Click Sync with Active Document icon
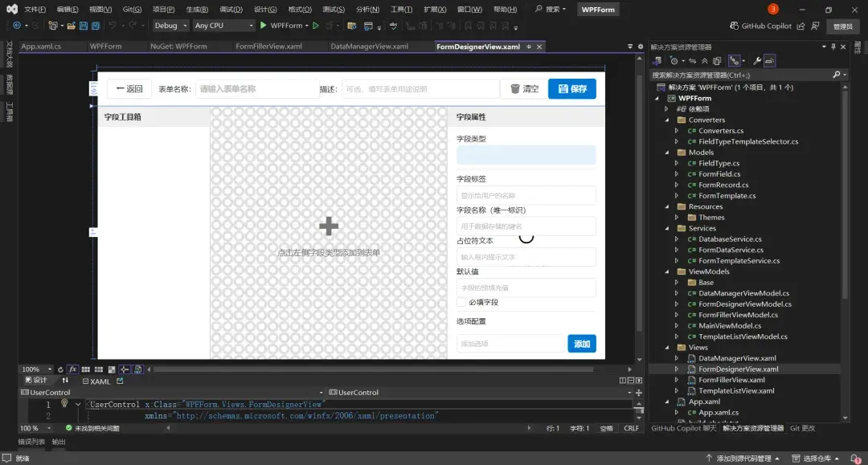The height and width of the screenshot is (465, 868). point(693,61)
